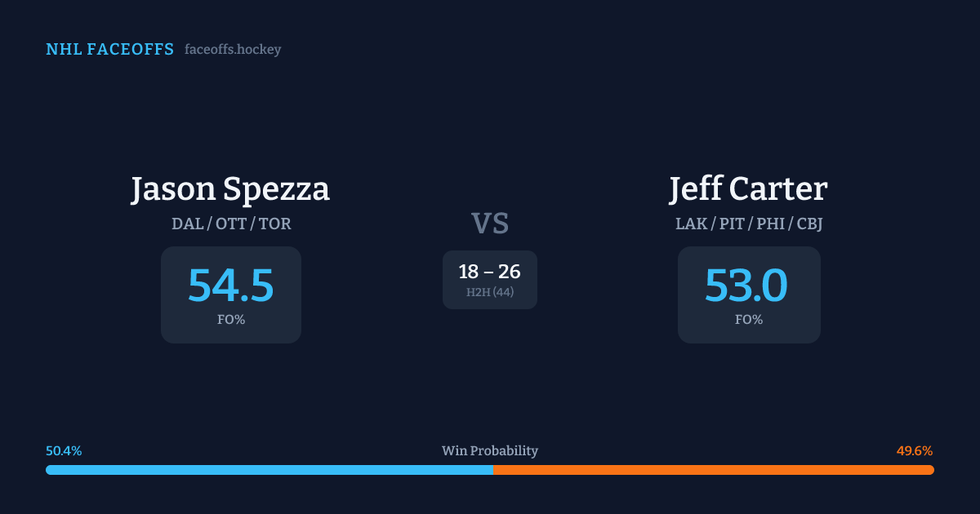Screen dimensions: 980x514
Task: Click the blue segment of the probability bar
Action: 269,470
